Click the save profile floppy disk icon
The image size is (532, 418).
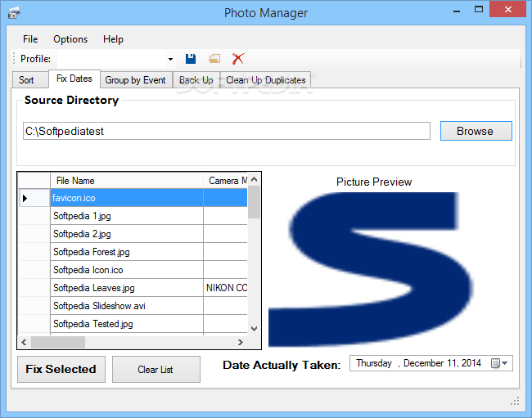(x=191, y=59)
